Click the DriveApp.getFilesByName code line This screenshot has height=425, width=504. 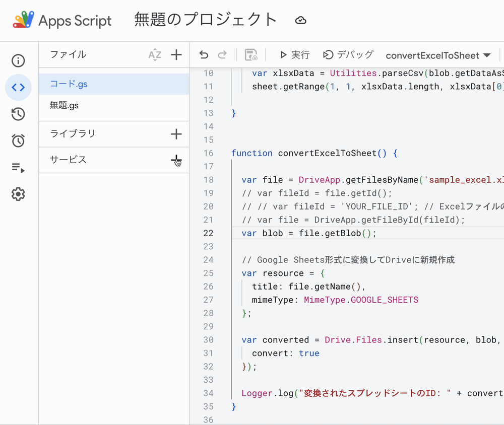pyautogui.click(x=372, y=180)
